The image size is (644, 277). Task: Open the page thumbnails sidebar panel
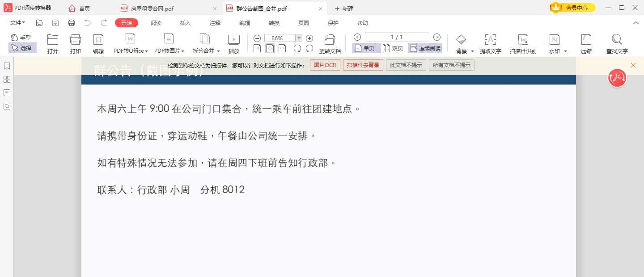7,80
